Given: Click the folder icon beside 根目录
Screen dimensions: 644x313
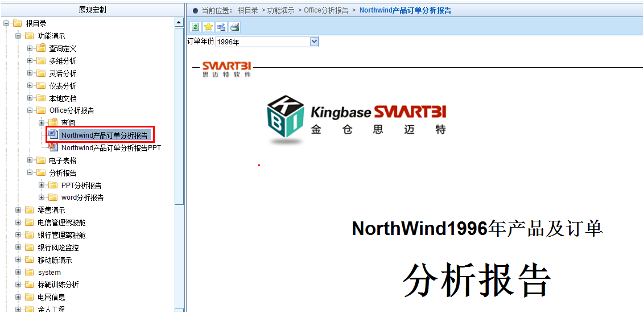Looking at the screenshot, I should coord(17,23).
